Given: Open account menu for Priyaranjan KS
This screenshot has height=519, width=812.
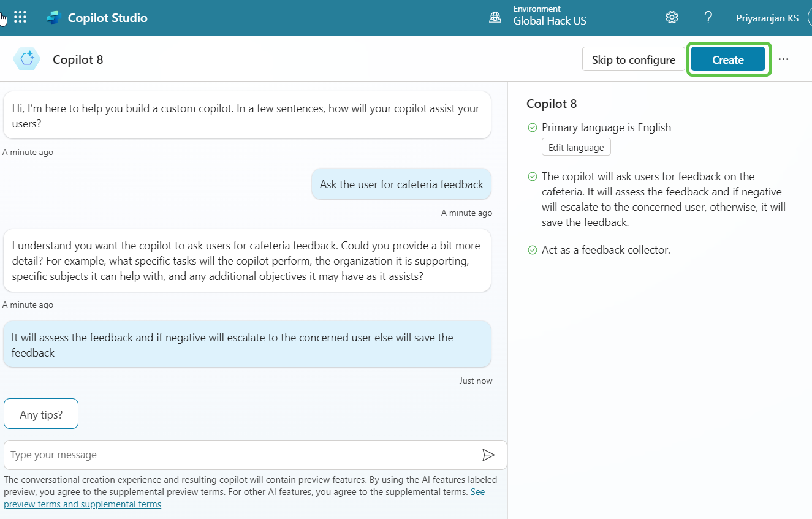Looking at the screenshot, I should pyautogui.click(x=767, y=18).
